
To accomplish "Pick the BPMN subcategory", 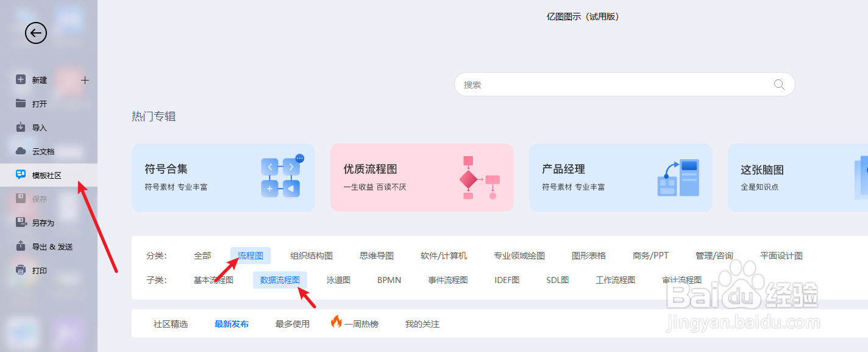I will click(x=390, y=280).
